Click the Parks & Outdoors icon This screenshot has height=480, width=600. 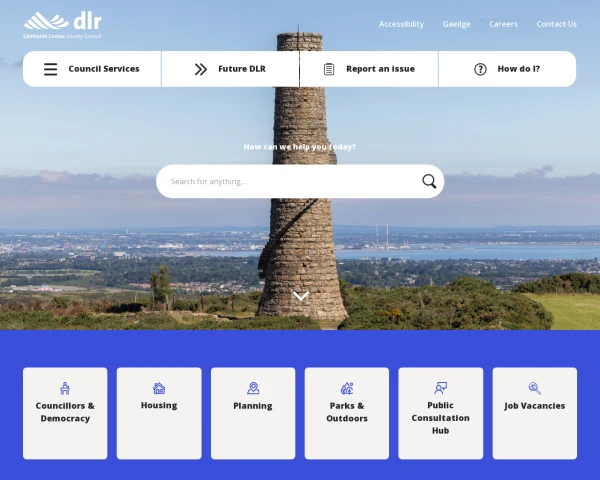[x=347, y=388]
